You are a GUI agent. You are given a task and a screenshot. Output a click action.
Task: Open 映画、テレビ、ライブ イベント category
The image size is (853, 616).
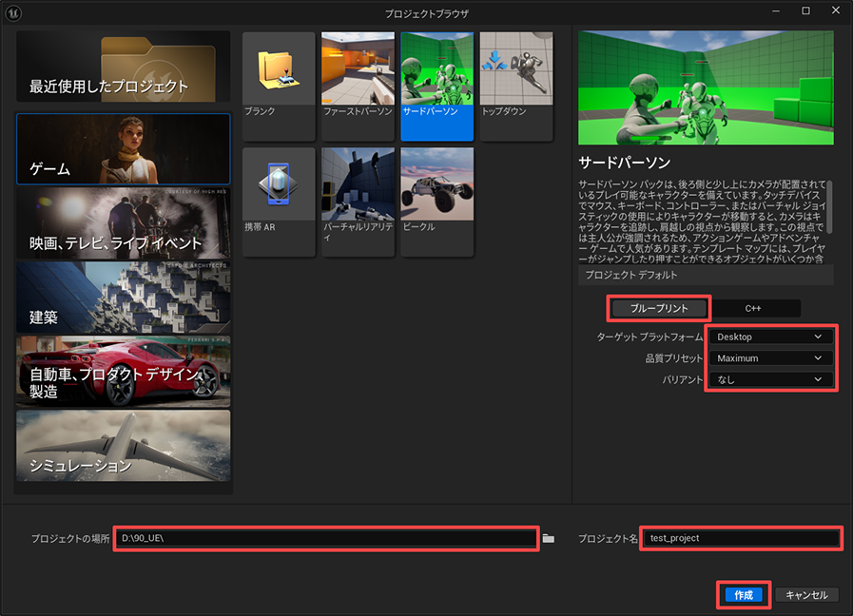[124, 222]
